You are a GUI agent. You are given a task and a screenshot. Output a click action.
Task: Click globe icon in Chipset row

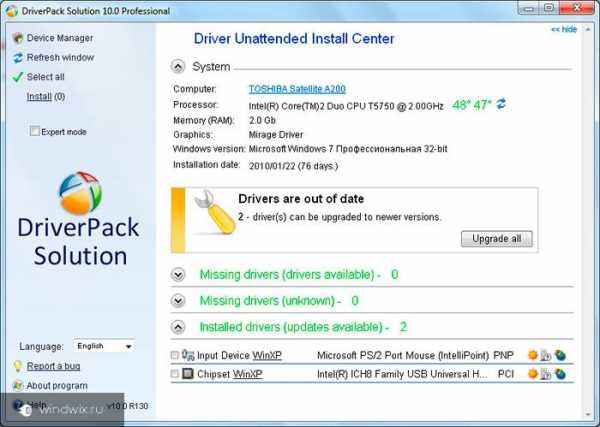pyautogui.click(x=560, y=373)
